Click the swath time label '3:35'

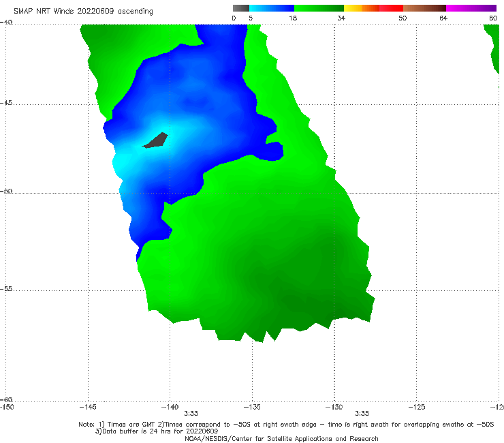pos(362,414)
